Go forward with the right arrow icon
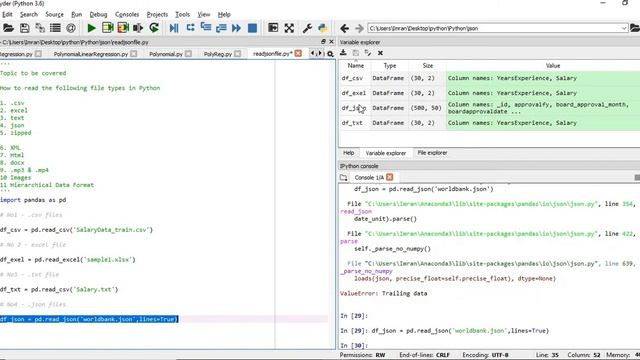 coord(359,28)
